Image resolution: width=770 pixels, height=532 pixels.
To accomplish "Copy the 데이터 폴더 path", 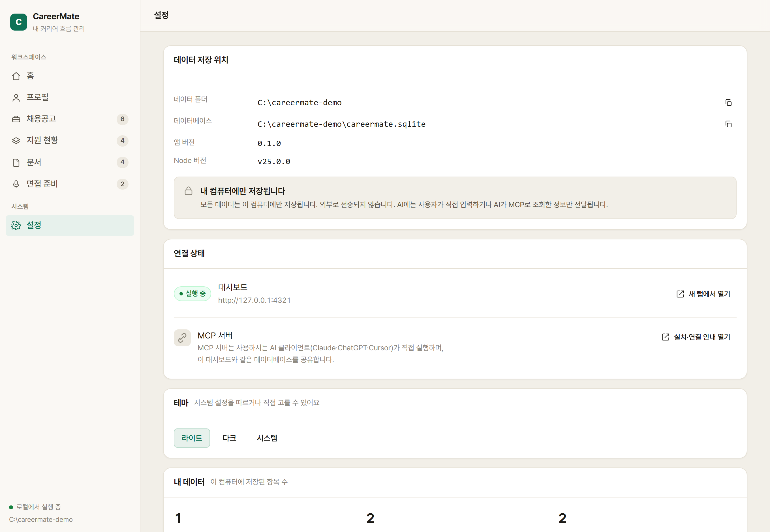I will point(728,103).
